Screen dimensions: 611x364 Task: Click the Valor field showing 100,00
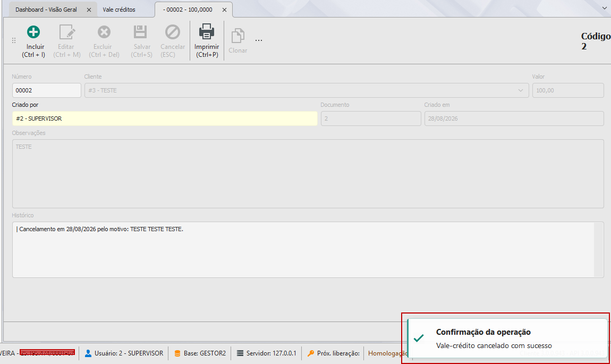point(568,90)
